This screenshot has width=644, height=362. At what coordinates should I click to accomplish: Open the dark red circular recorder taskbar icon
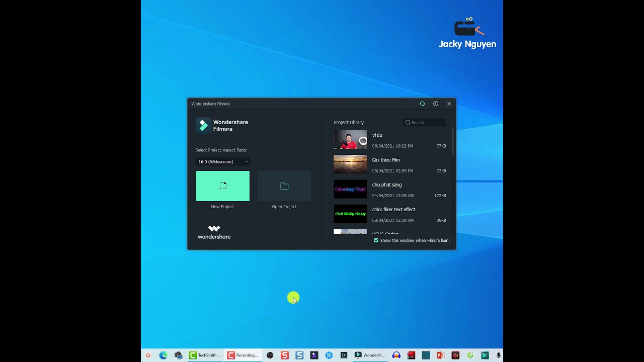[455, 355]
